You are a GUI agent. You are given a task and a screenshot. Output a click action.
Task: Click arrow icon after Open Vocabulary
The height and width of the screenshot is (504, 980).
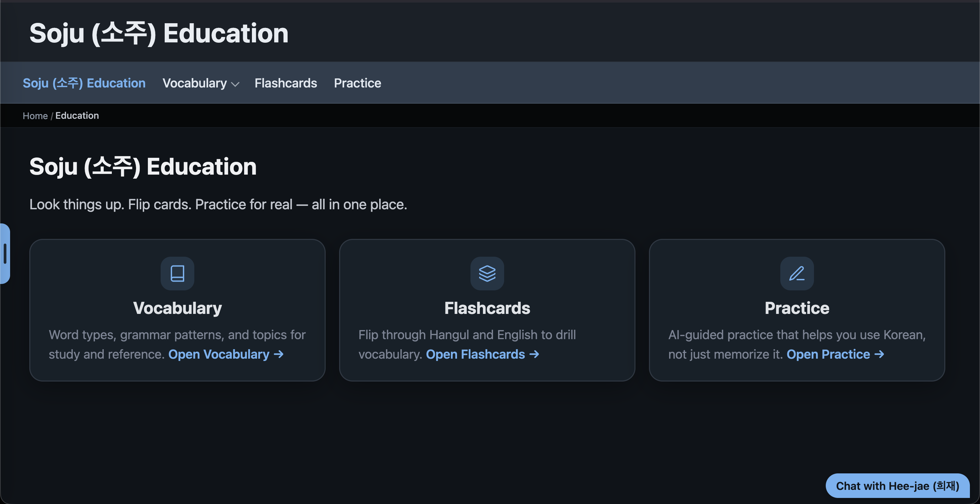click(279, 354)
